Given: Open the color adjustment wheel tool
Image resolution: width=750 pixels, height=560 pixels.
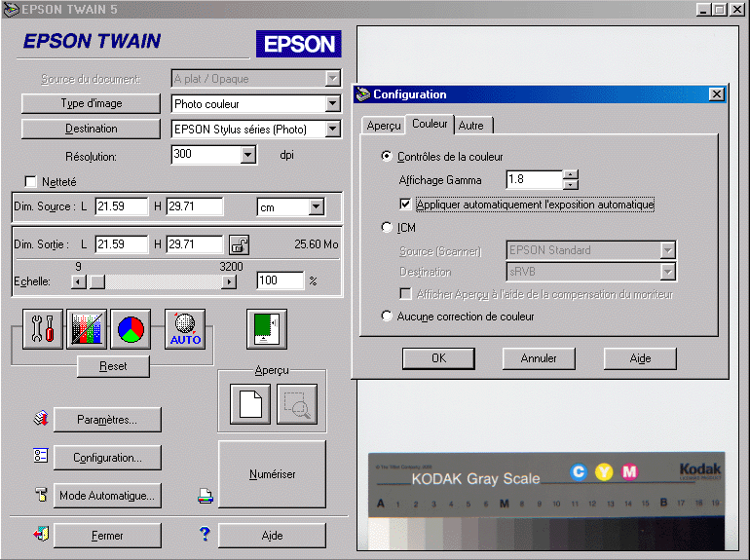Looking at the screenshot, I should click(131, 329).
